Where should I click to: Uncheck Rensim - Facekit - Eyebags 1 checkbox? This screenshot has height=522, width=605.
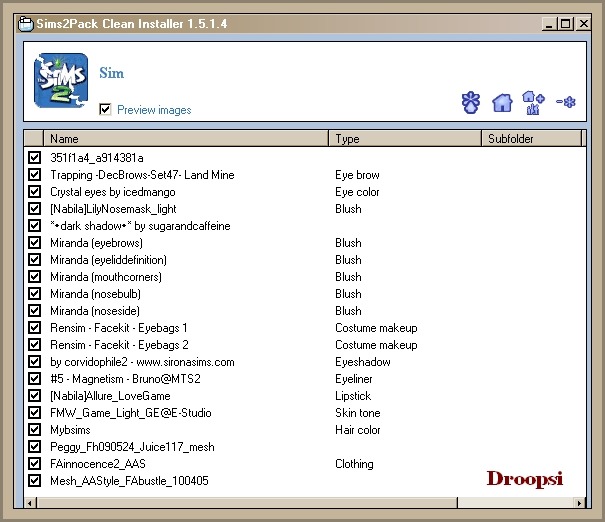coord(34,328)
